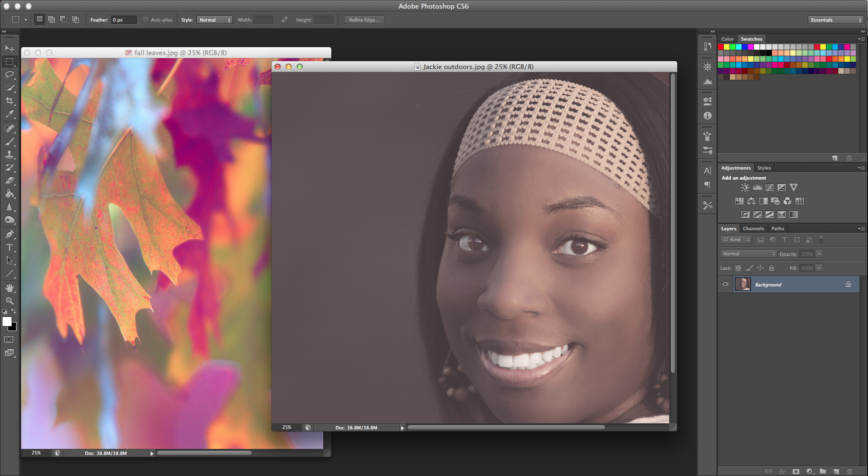The width and height of the screenshot is (868, 476).
Task: Select the Horizontal Type tool
Action: 10,247
